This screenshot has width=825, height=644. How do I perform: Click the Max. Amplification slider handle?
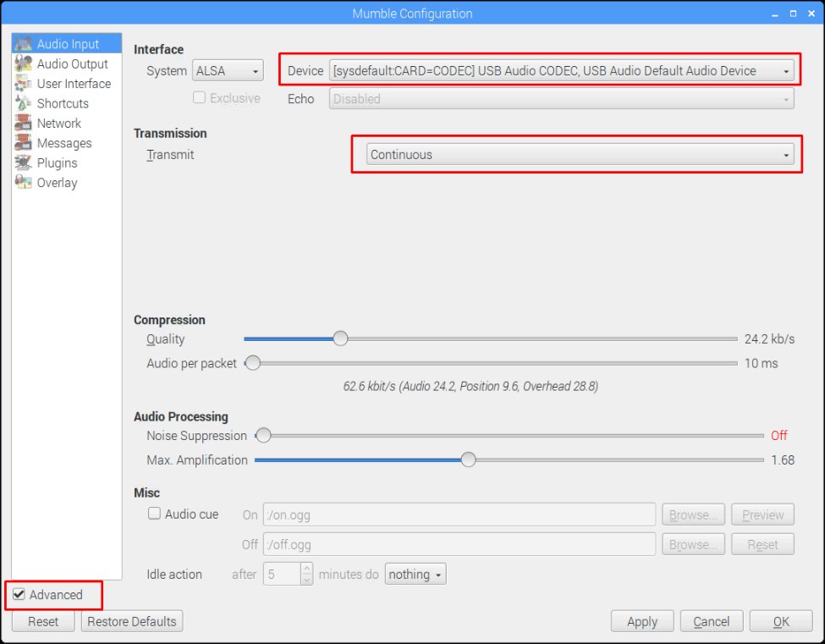[468, 460]
